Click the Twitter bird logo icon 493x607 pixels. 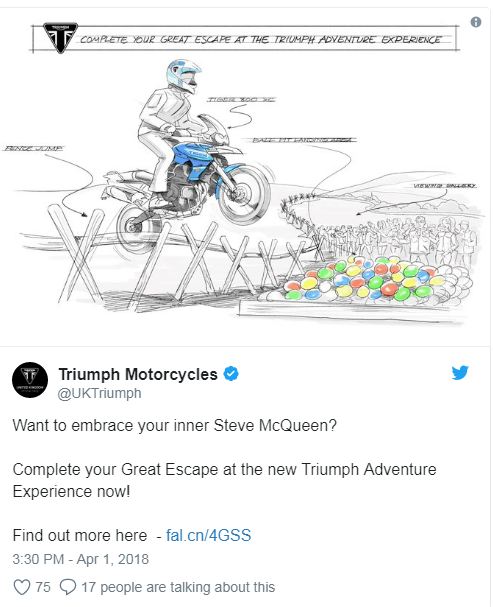click(460, 373)
